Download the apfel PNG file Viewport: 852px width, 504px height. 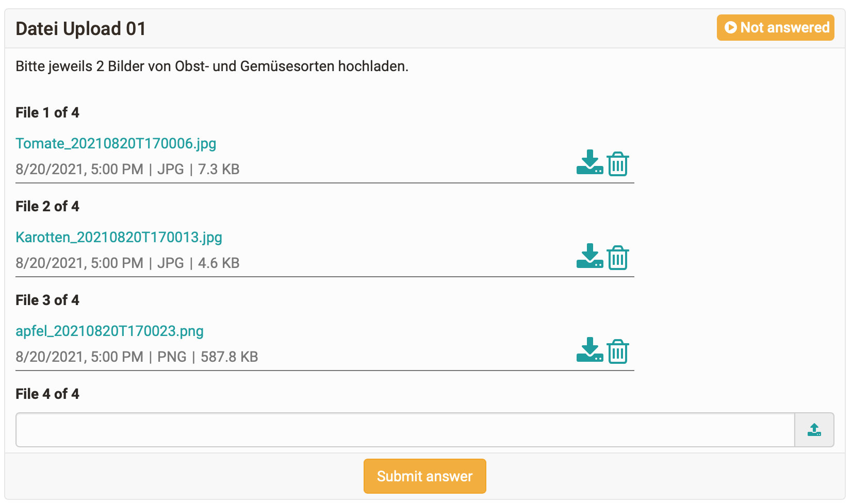[589, 350]
